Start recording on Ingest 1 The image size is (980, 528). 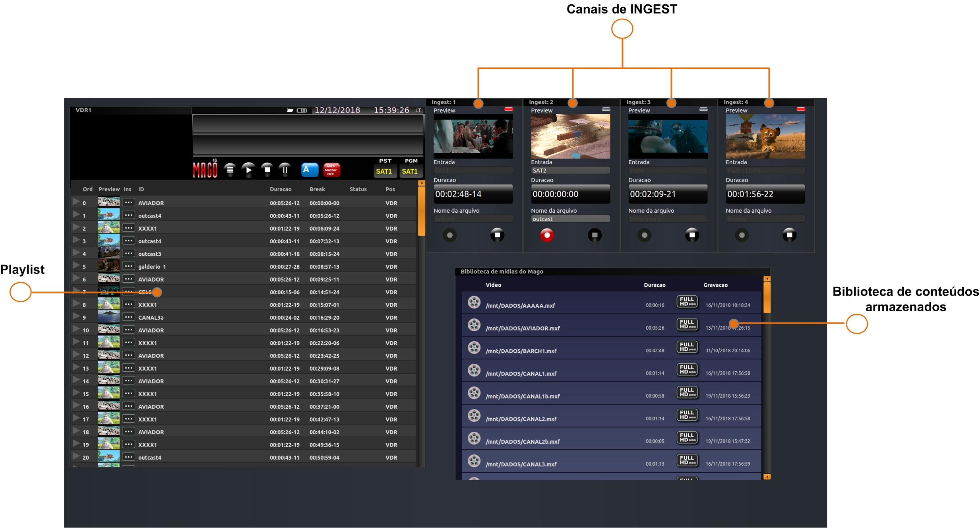tap(450, 235)
